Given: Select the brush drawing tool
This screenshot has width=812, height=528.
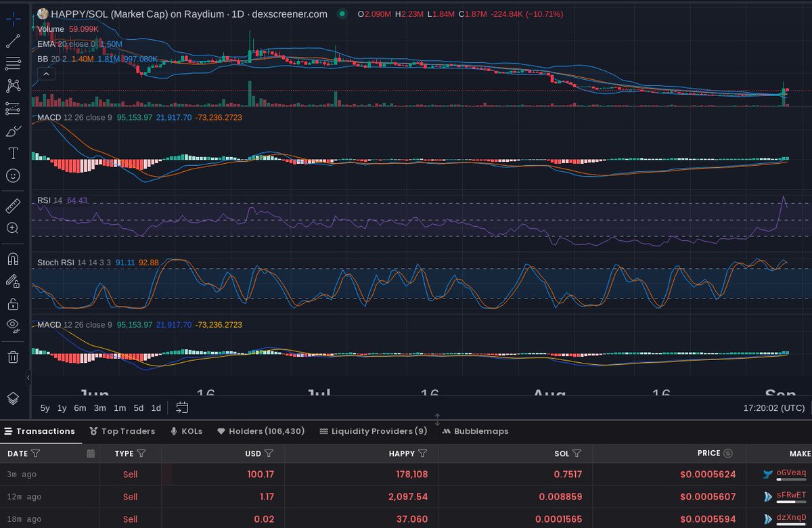Looking at the screenshot, I should coord(13,131).
